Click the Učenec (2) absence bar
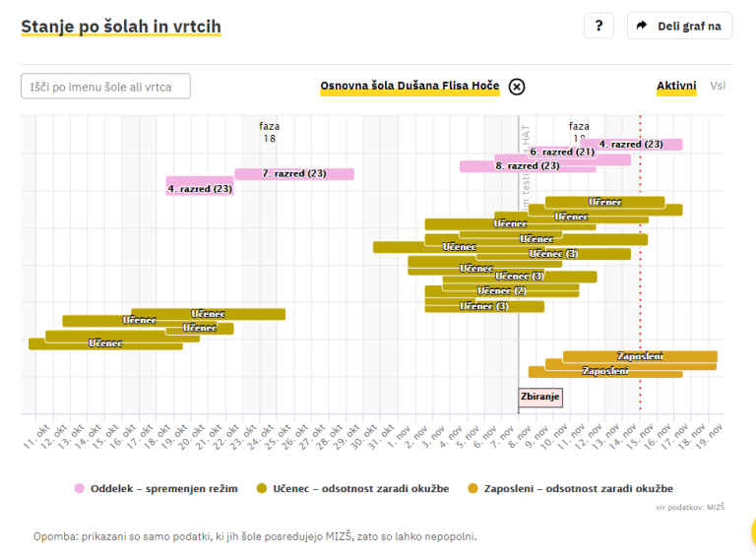 click(x=501, y=291)
